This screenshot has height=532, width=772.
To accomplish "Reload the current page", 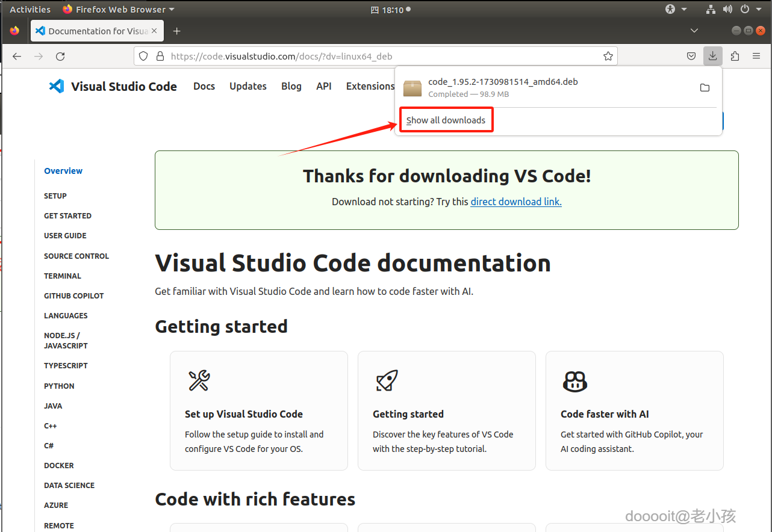I will pyautogui.click(x=60, y=56).
